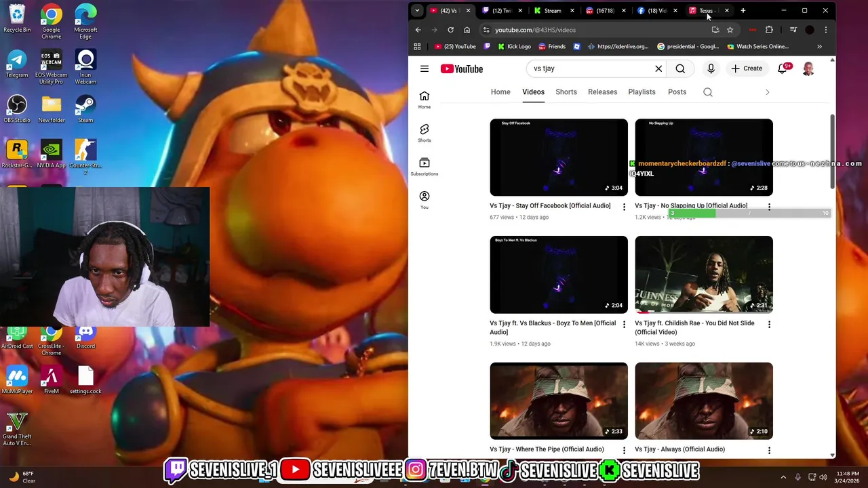Click the magnifier search button
The image size is (868, 488).
click(x=680, y=68)
